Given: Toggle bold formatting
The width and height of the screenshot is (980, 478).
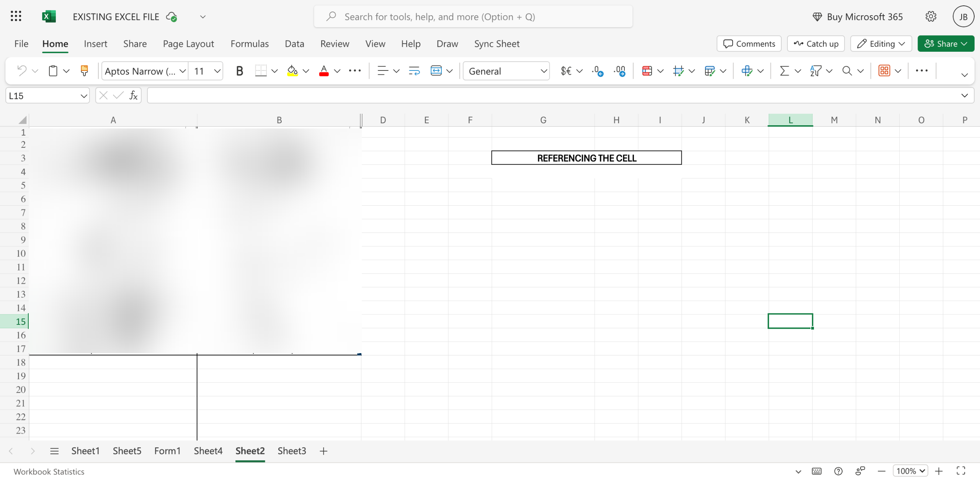Looking at the screenshot, I should click(239, 71).
